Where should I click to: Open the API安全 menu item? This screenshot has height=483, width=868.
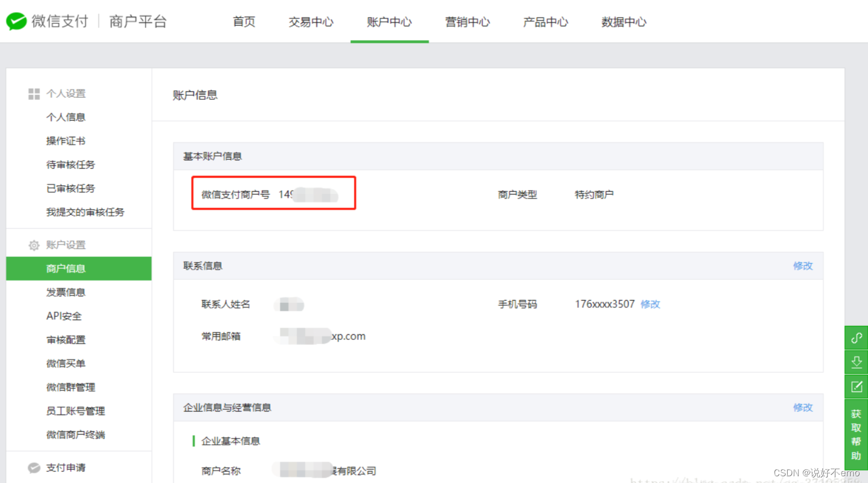(x=64, y=316)
